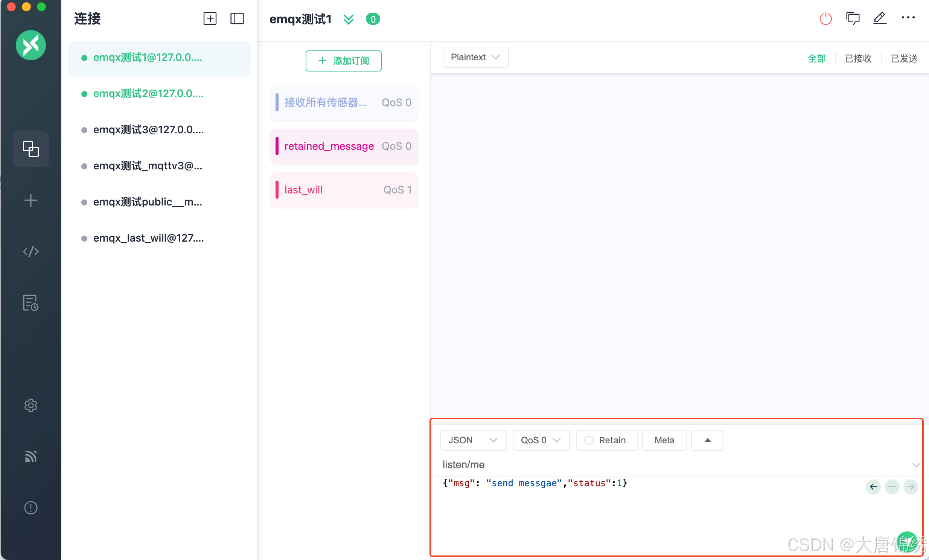Click the magenta color bar of retained_message

[x=277, y=146]
